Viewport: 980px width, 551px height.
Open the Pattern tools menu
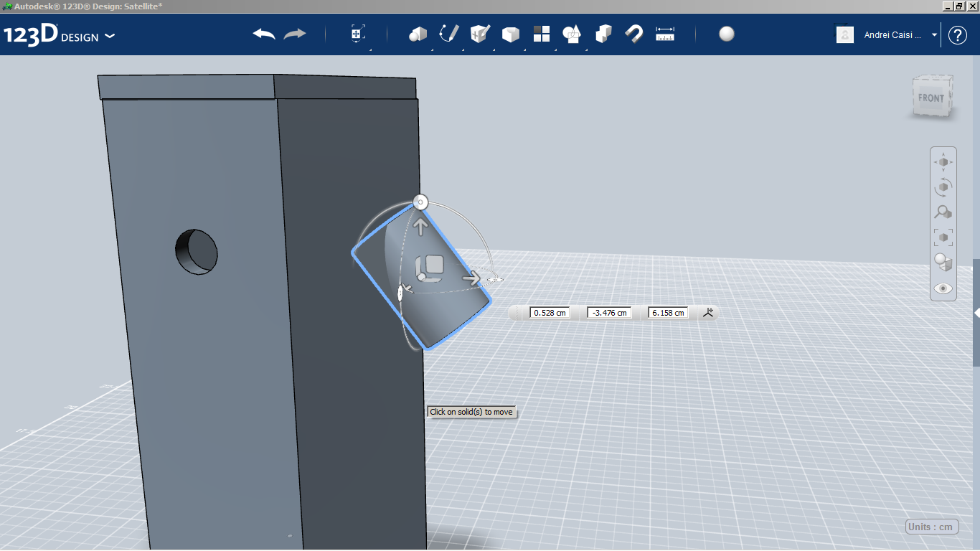542,34
